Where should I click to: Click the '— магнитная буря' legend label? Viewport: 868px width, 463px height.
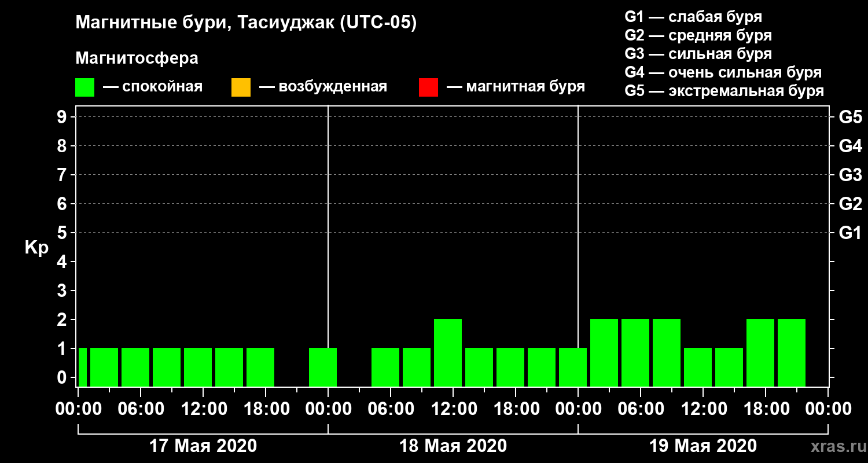[516, 87]
